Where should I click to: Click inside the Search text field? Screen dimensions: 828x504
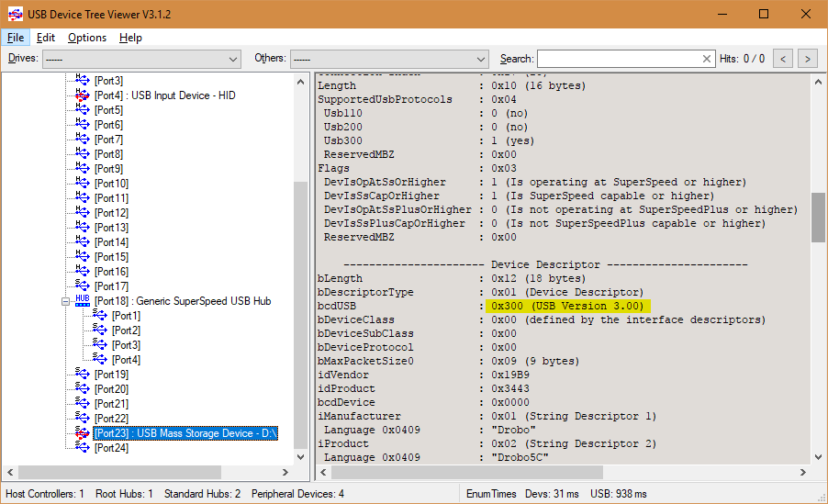[x=618, y=59]
